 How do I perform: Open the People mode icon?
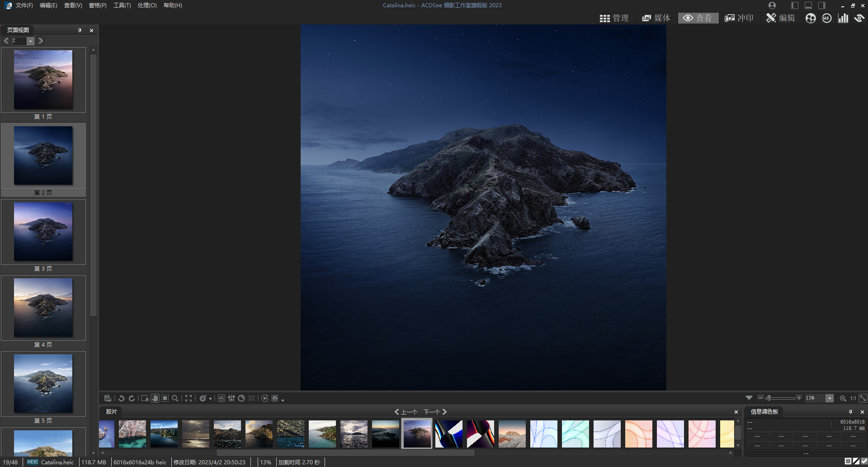[811, 18]
